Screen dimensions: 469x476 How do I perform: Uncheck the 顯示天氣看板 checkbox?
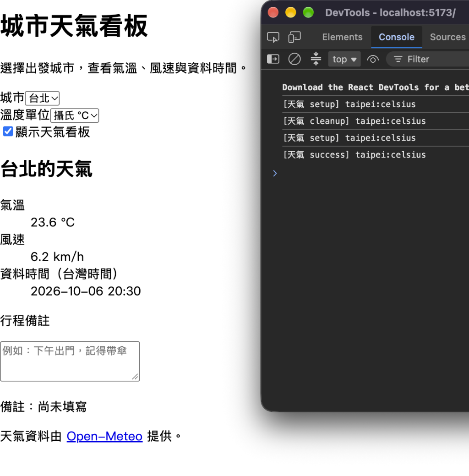tap(8, 132)
